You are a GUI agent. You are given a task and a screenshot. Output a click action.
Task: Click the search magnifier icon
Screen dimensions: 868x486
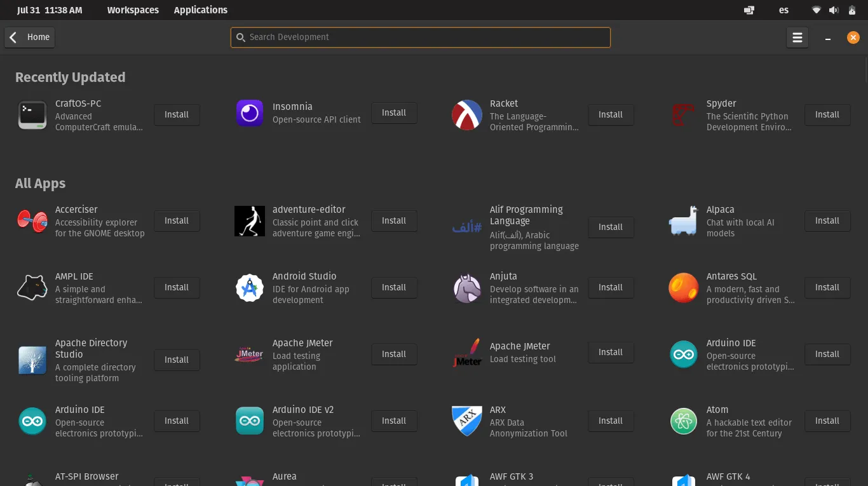(x=241, y=37)
